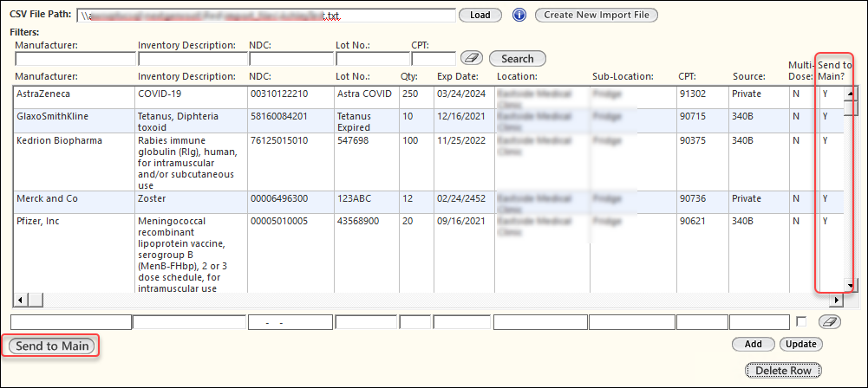Click quantity 250 in the AstraZeneca row
Screen dimensions: 868x388
[x=410, y=94]
